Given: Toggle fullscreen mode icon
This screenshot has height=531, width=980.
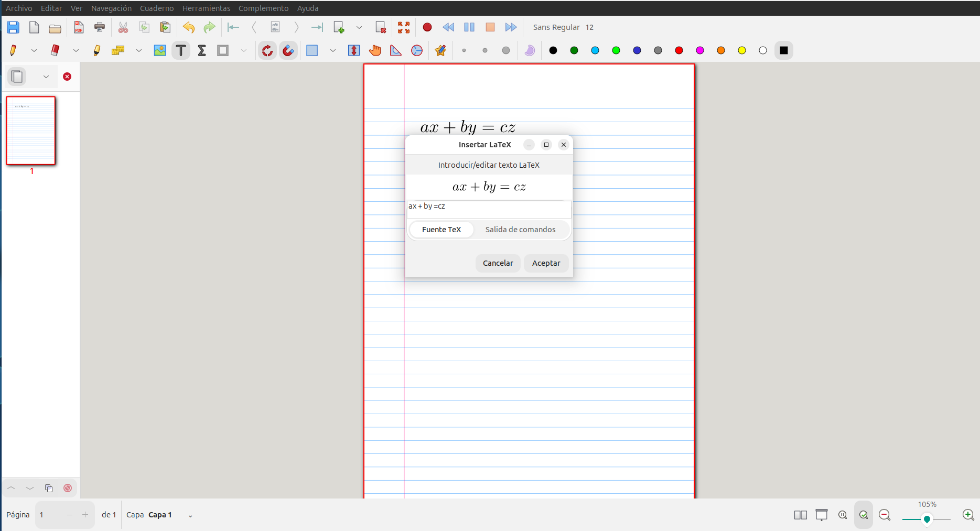Looking at the screenshot, I should tap(404, 27).
